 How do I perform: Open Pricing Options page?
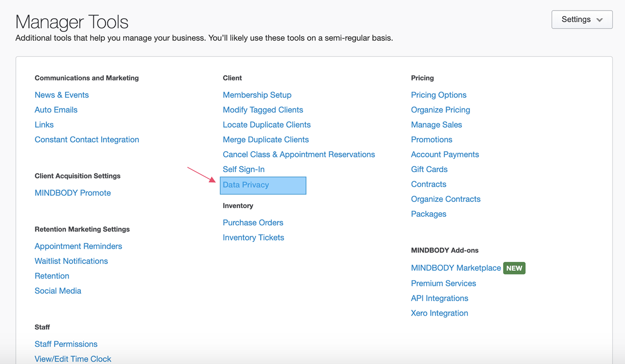pos(438,95)
